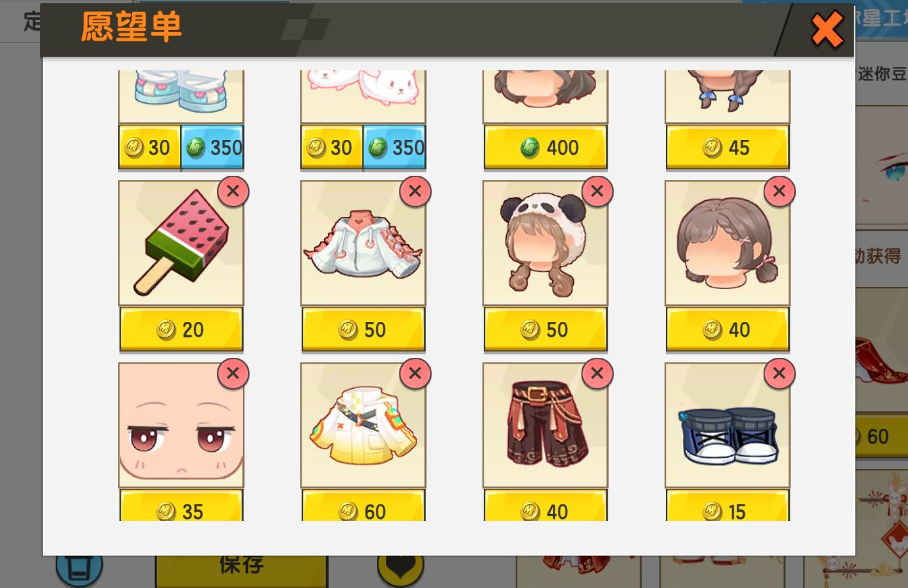This screenshot has height=588, width=908.
Task: Remove the panda hat hairstyle from wishlist
Action: [x=597, y=191]
